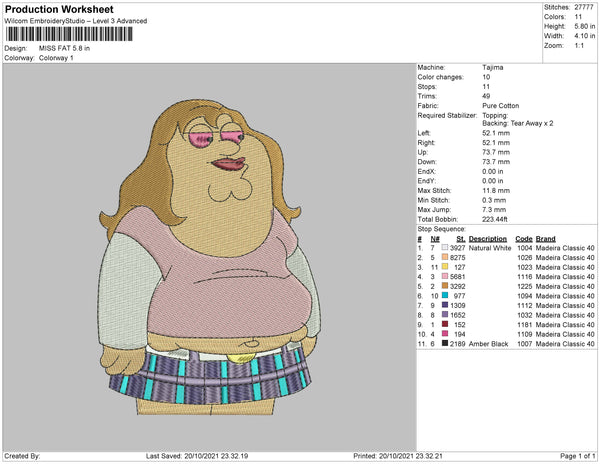Viewport: 600px width, 464px height.
Task: Click the Amber Black color swatch
Action: coord(445,344)
